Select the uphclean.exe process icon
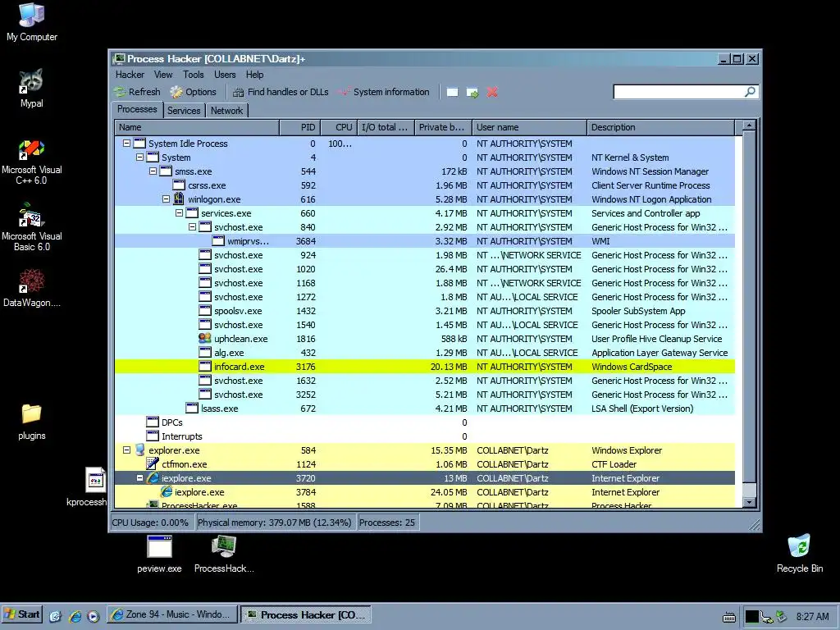 click(x=204, y=338)
